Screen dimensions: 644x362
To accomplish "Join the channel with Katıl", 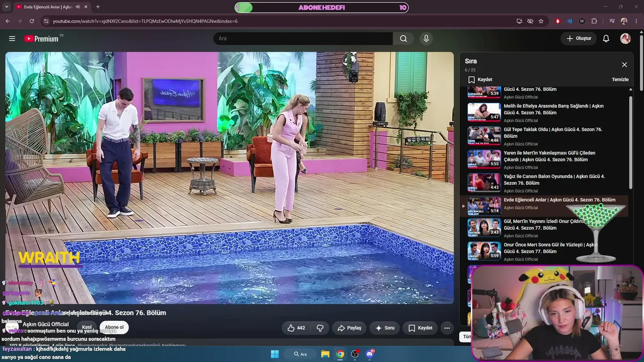I will [87, 327].
